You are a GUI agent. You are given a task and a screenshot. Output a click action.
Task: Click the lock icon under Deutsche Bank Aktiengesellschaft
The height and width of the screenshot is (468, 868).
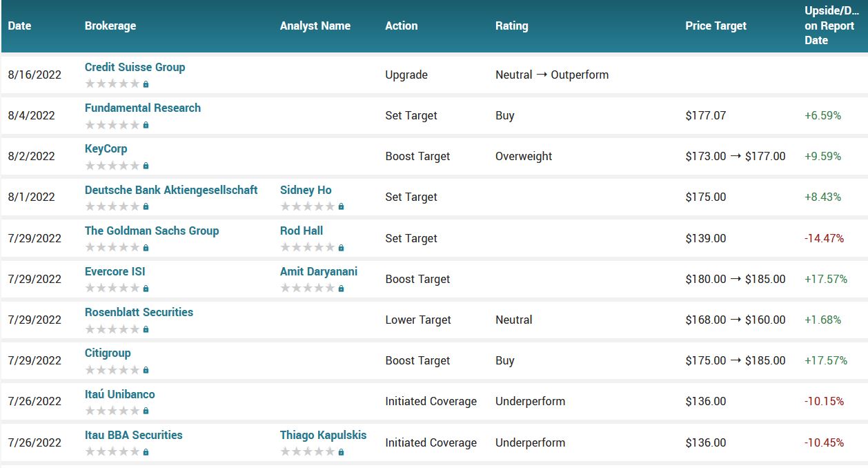146,206
